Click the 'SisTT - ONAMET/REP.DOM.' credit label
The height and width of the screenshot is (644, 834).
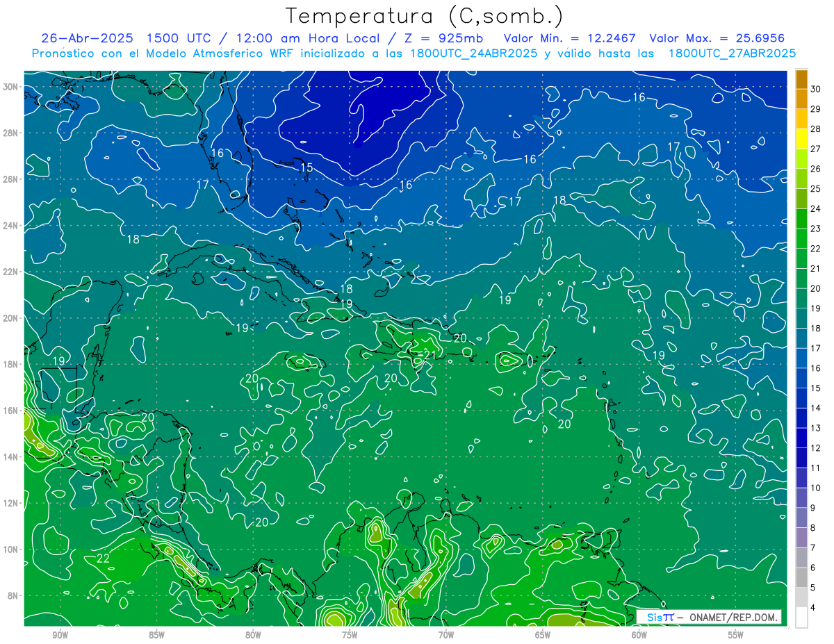[708, 617]
